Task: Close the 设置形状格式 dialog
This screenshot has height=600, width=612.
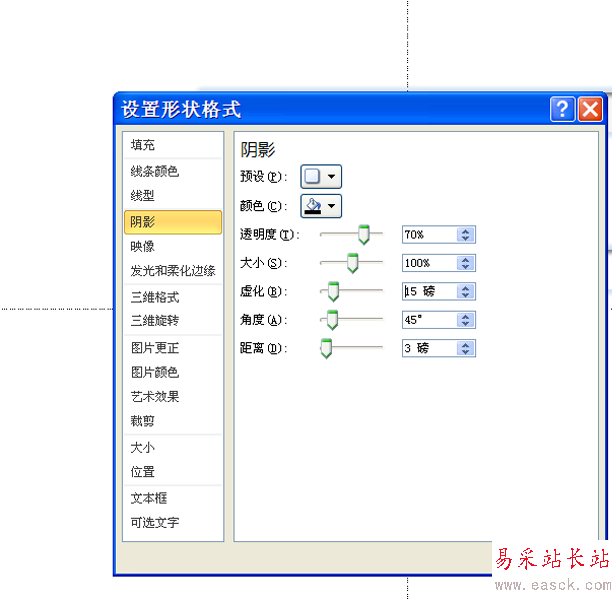Action: click(590, 109)
